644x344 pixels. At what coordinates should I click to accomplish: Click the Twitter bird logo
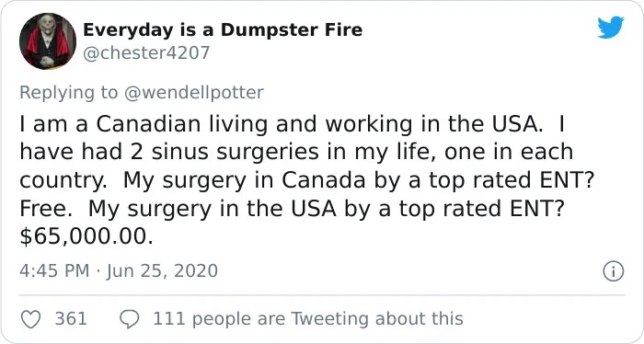click(611, 27)
